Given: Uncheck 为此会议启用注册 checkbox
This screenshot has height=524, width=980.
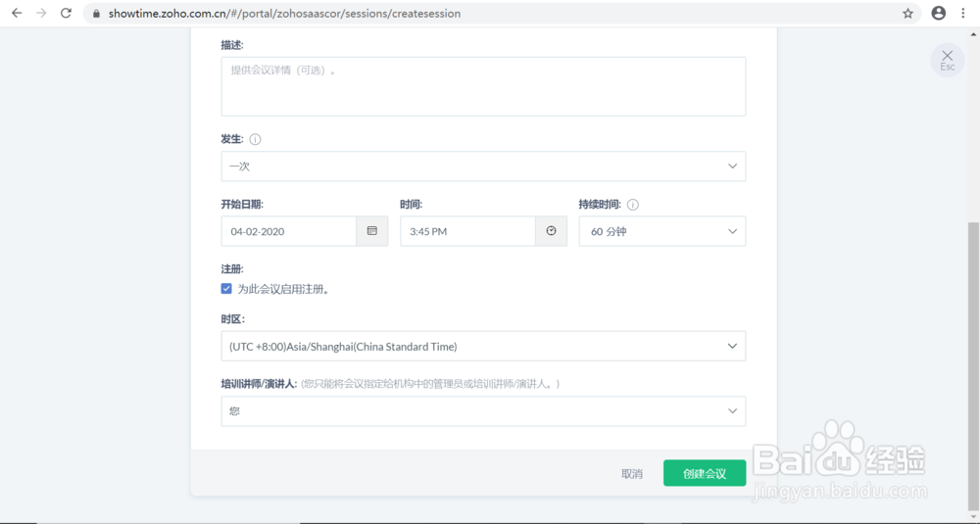Looking at the screenshot, I should click(x=226, y=289).
